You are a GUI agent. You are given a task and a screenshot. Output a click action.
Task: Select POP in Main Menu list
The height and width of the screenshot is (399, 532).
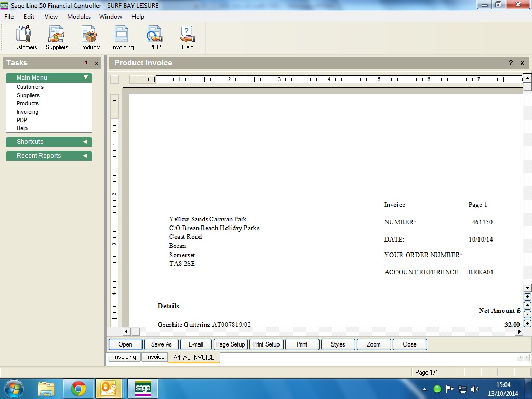coord(22,120)
